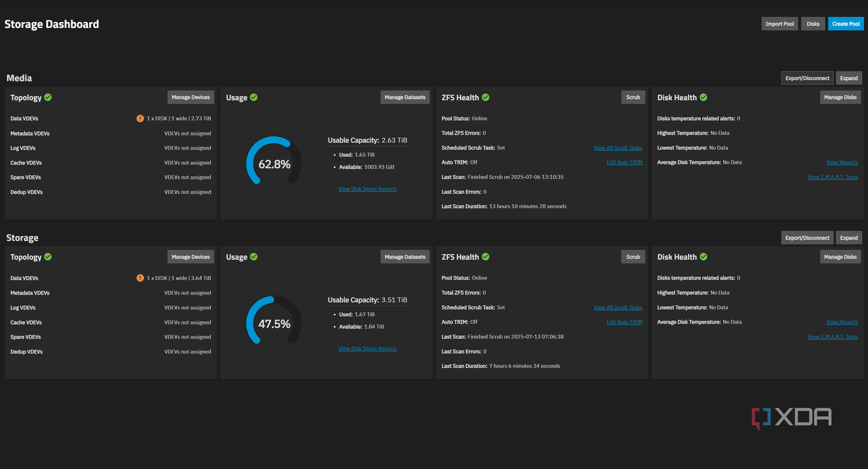
Task: Expand the Media pool
Action: click(x=849, y=78)
